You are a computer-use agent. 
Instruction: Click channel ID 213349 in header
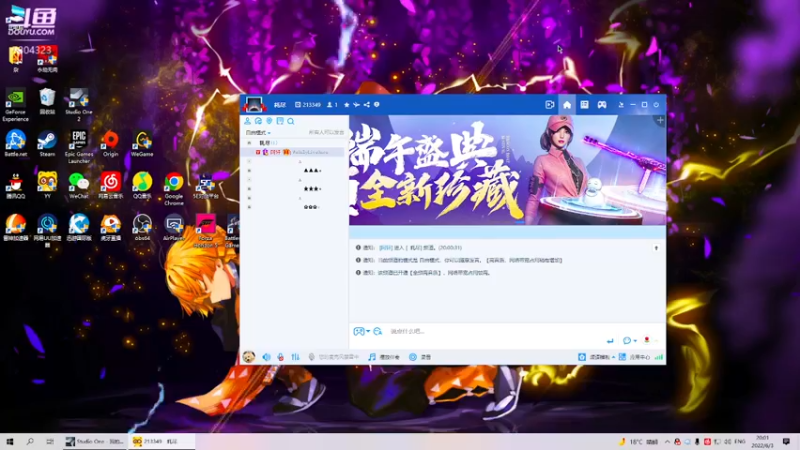[x=308, y=105]
